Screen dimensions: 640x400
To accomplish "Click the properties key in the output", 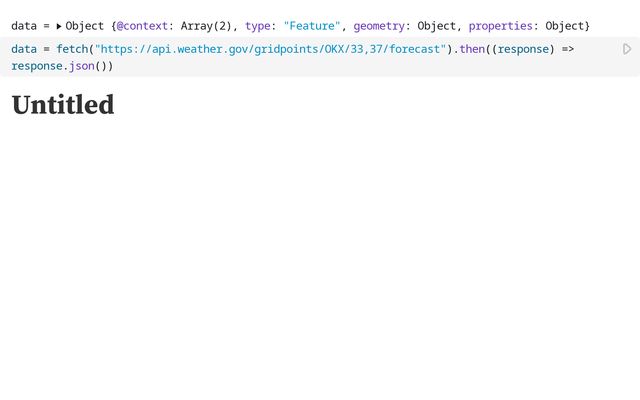I will tap(500, 26).
